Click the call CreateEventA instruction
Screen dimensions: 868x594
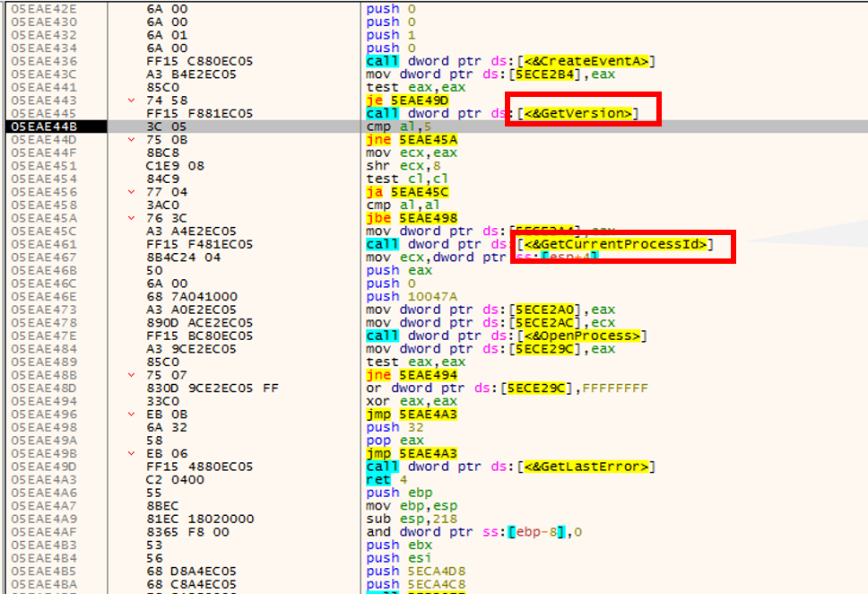pyautogui.click(x=510, y=61)
